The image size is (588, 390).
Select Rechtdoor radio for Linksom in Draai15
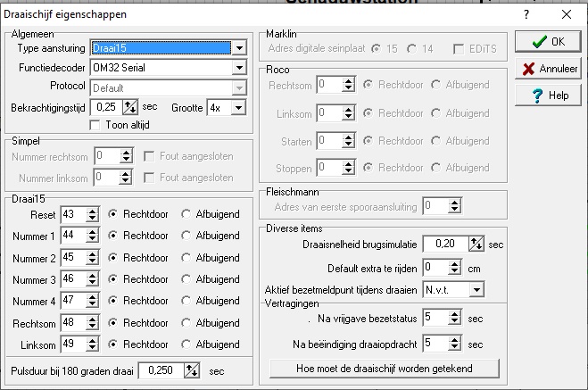pyautogui.click(x=113, y=344)
